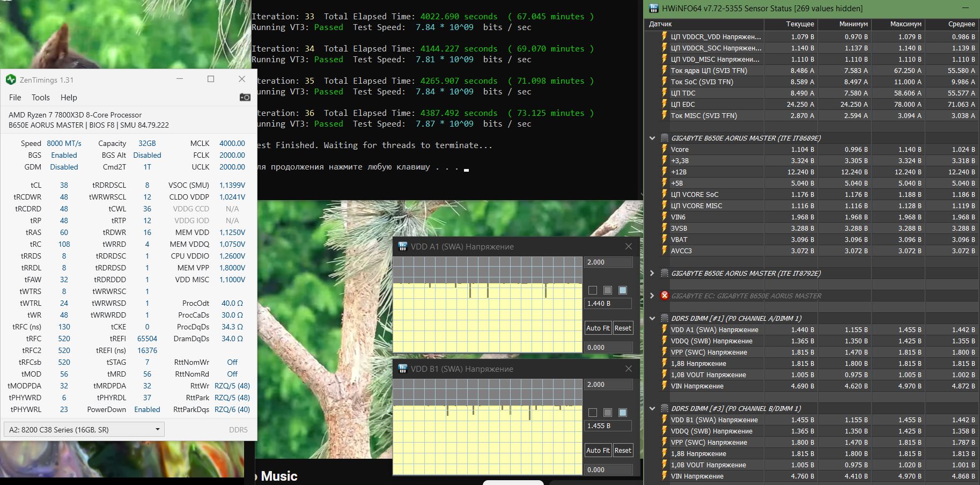Screen dimensions: 980x485
Task: Click the chip icon beside DDR5 DIMM [#1]
Action: tap(665, 318)
